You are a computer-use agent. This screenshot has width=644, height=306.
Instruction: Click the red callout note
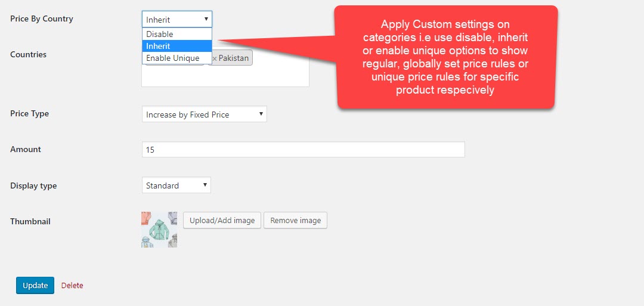pos(446,57)
